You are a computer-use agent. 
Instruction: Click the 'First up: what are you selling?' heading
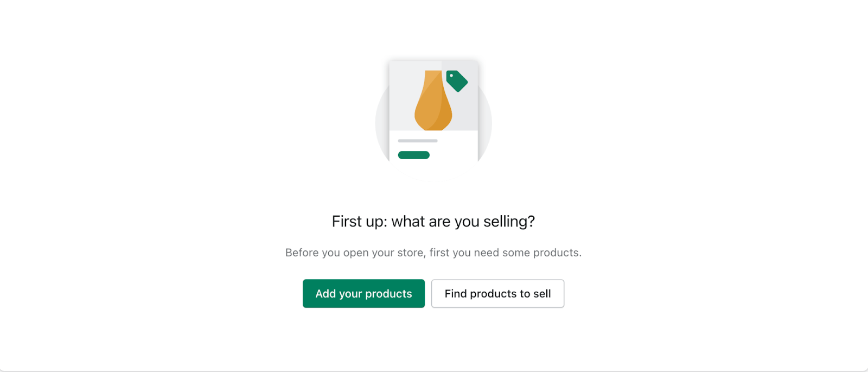pos(433,222)
